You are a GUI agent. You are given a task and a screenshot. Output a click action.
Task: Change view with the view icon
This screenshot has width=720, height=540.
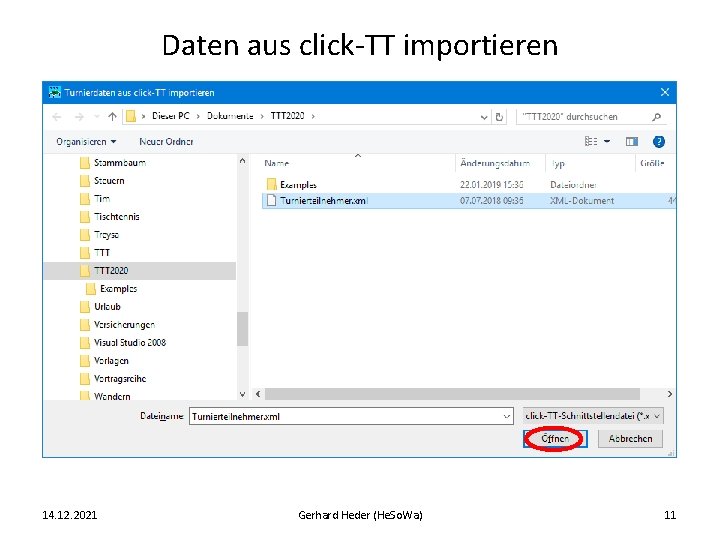(x=591, y=141)
